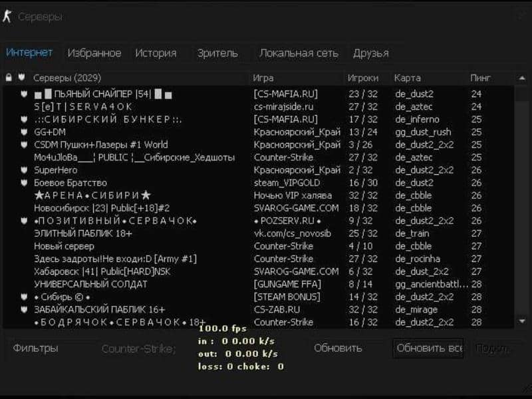Click the Обновить button
This screenshot has height=399, width=532.
(338, 348)
